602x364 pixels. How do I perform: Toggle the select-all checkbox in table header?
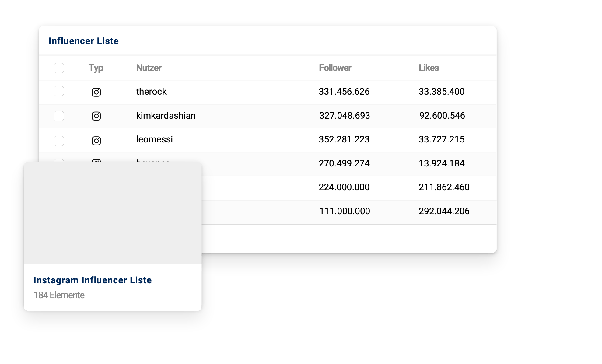click(59, 68)
